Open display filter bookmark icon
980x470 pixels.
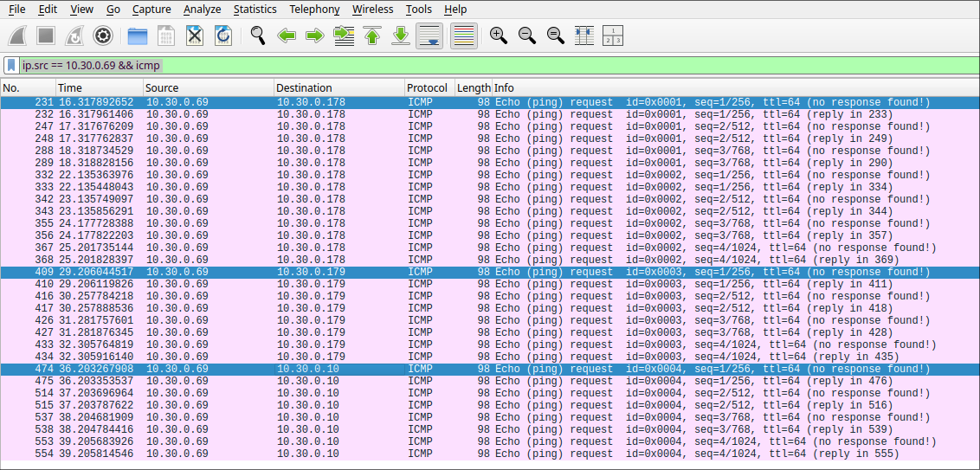tap(12, 65)
